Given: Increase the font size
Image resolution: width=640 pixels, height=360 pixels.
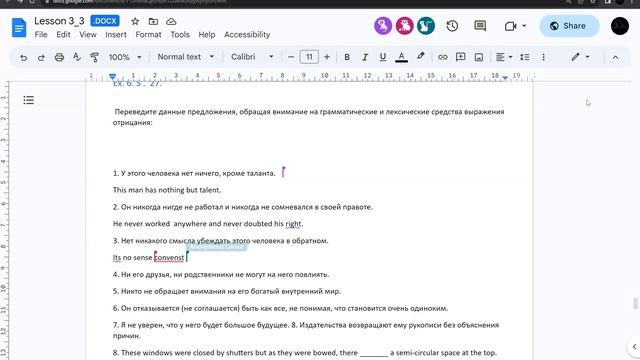Looking at the screenshot, I should pos(327,57).
